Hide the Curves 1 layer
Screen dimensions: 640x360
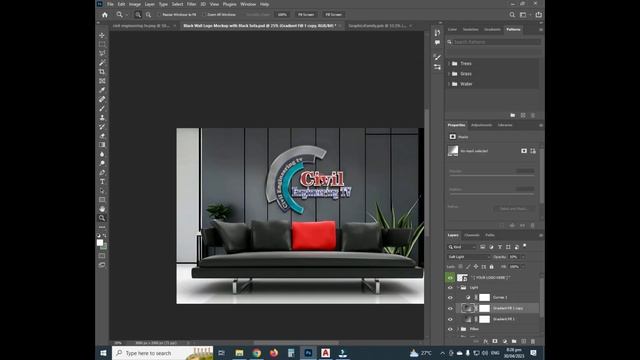click(x=450, y=298)
